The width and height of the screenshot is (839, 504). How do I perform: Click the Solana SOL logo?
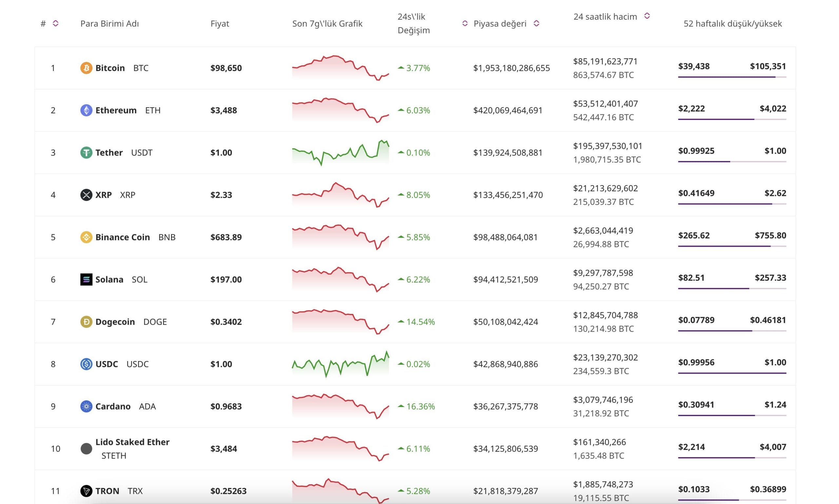86,279
